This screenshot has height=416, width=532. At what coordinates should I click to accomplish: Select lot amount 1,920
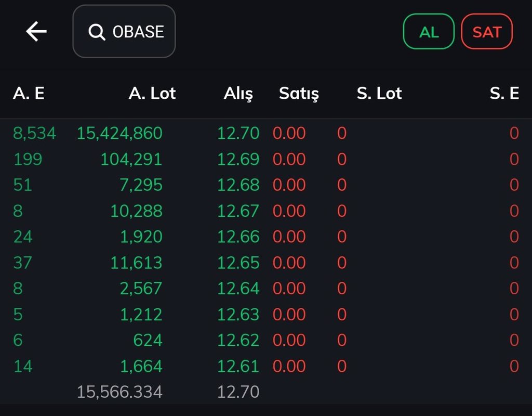coord(141,237)
